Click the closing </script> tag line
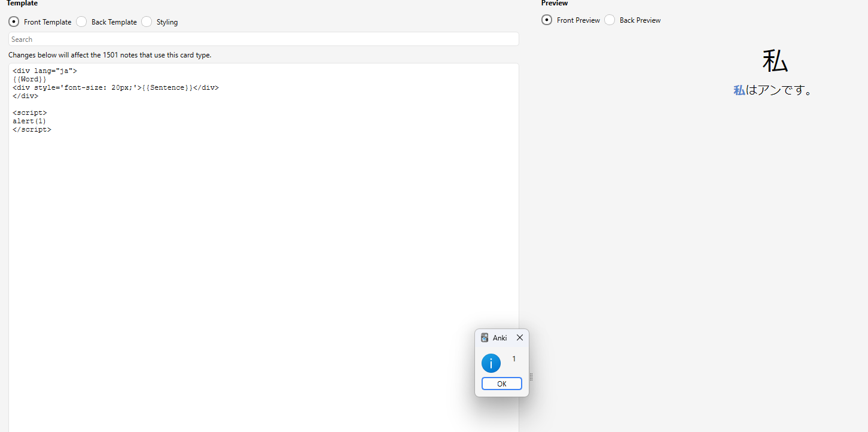This screenshot has height=432, width=868. coord(32,129)
